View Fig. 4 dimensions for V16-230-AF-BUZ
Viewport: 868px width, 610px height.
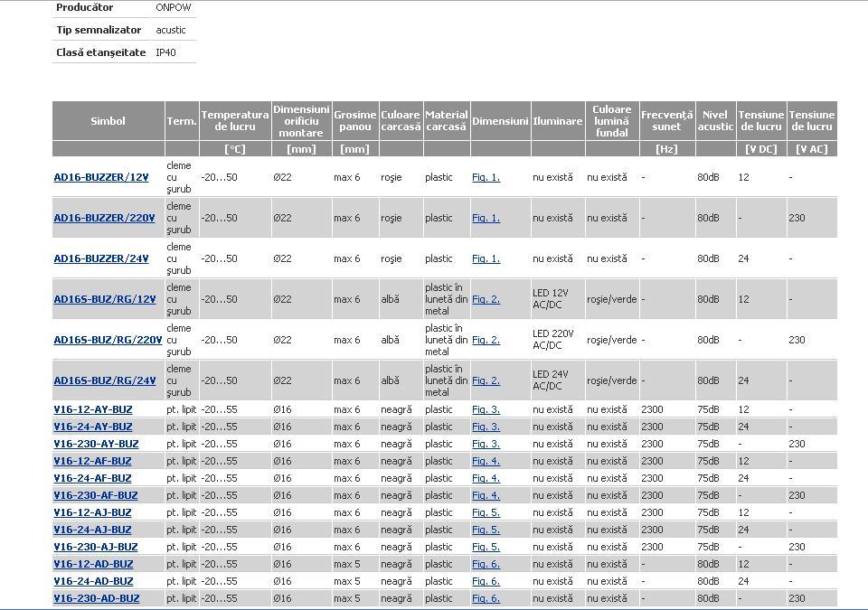[x=486, y=495]
